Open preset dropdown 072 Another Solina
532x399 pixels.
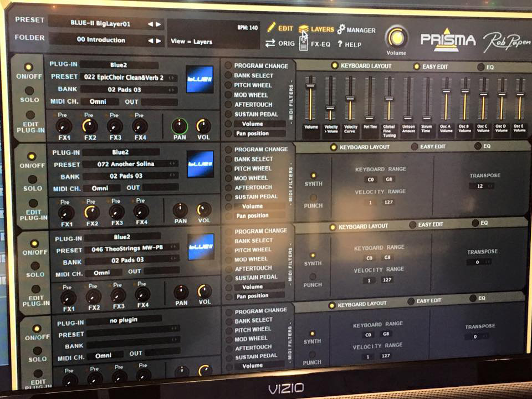point(131,164)
